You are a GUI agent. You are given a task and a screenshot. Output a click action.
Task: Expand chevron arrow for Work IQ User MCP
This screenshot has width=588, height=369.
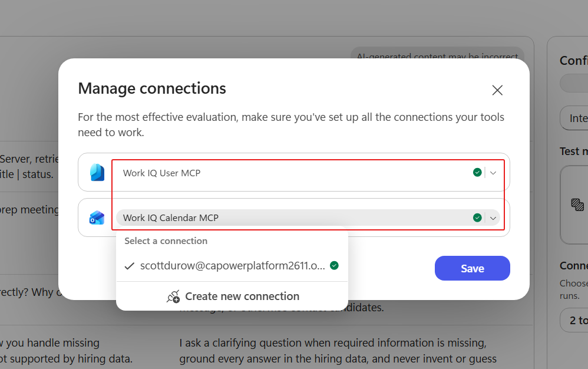pyautogui.click(x=493, y=173)
